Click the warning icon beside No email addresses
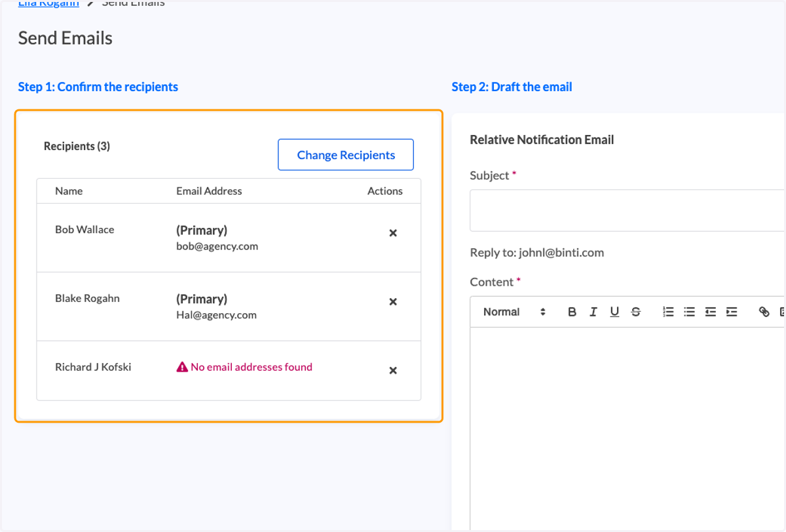 pyautogui.click(x=182, y=368)
